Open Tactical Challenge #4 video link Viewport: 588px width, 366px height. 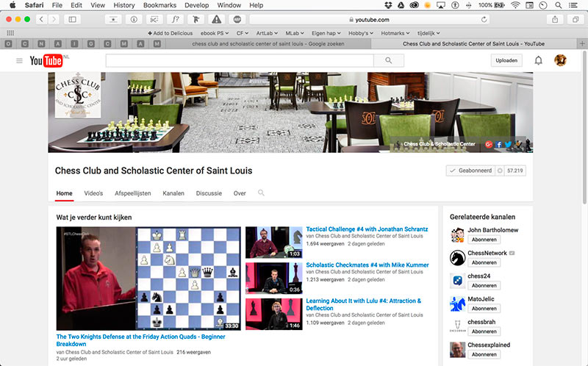[x=367, y=229]
